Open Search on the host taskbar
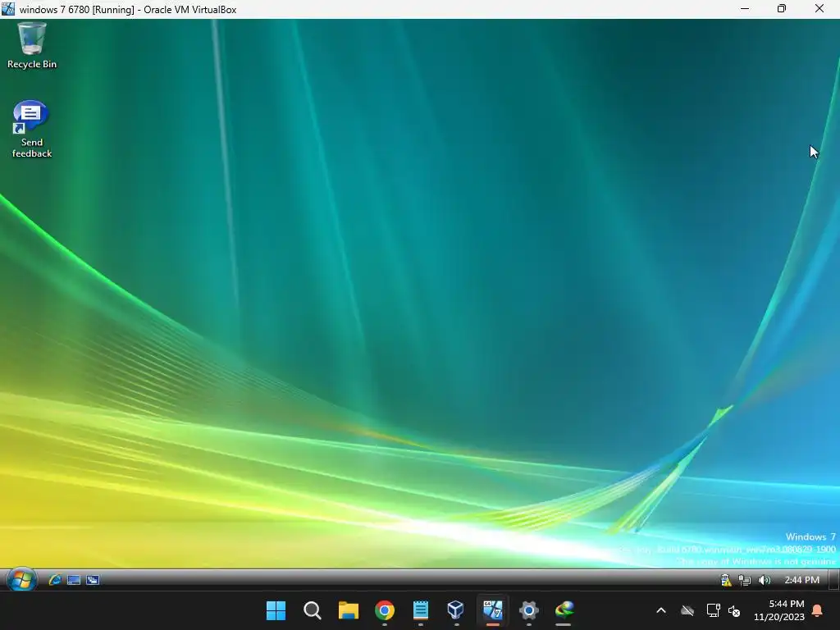Screen dimensions: 840x630 click(312, 610)
